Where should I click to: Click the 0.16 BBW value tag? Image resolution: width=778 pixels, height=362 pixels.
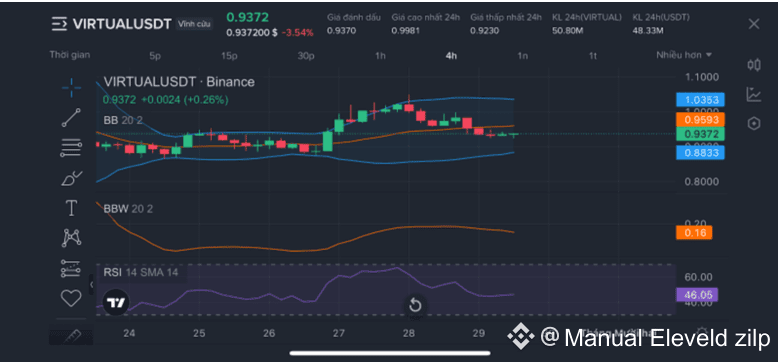pos(694,233)
